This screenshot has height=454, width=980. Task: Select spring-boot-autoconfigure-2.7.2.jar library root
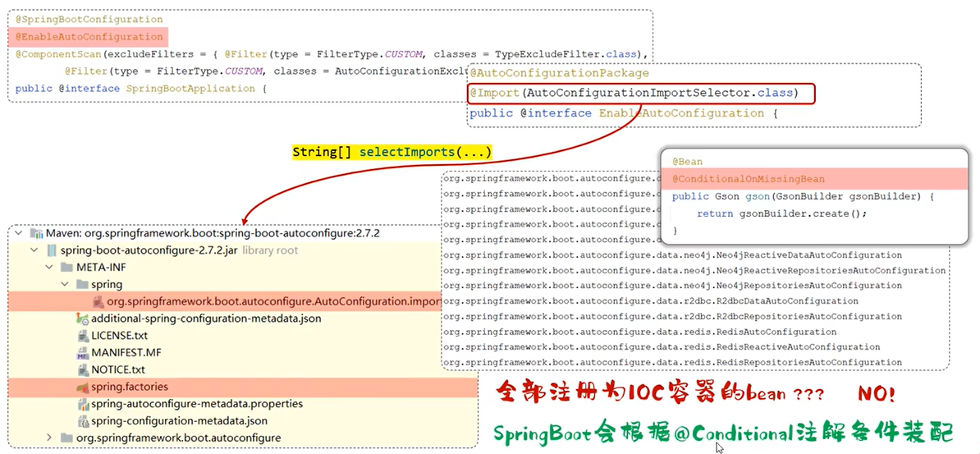[x=180, y=250]
